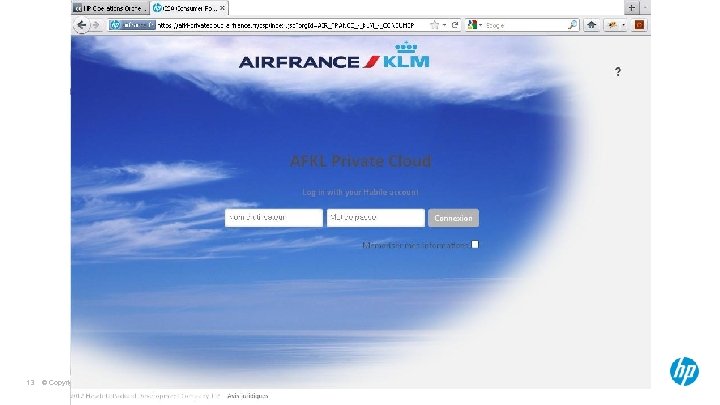The width and height of the screenshot is (720, 405).
Task: Go back with the browser back arrow
Action: point(81,25)
